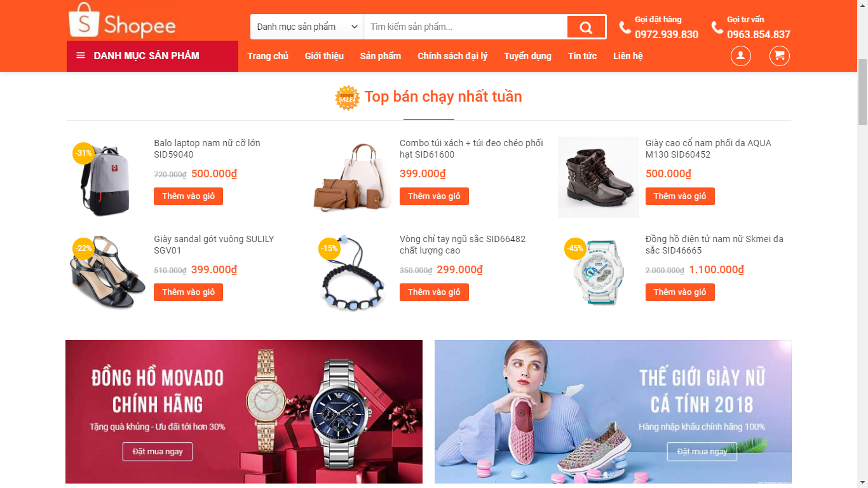Click the Shopee logo
The height and width of the screenshot is (488, 868).
pyautogui.click(x=123, y=20)
